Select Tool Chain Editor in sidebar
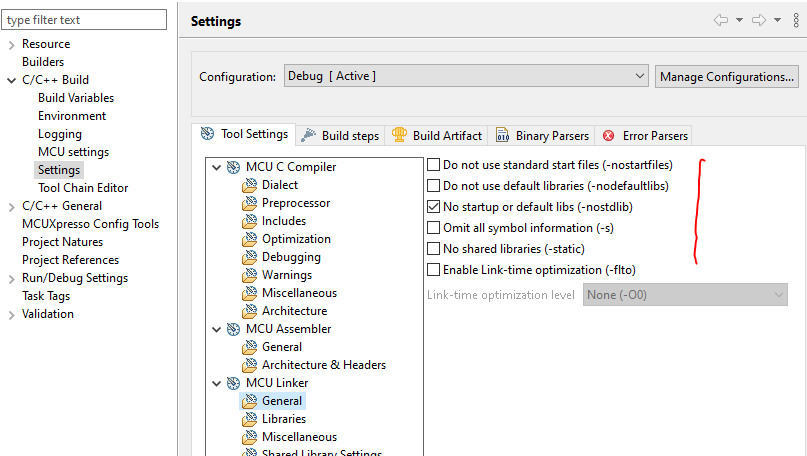 pos(83,188)
